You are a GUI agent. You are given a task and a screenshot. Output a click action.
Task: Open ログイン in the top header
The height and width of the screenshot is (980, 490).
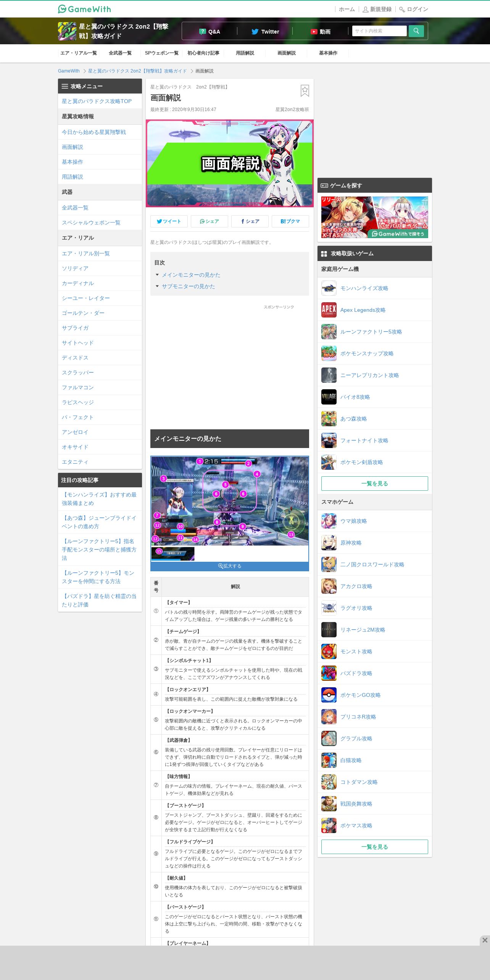coord(414,9)
